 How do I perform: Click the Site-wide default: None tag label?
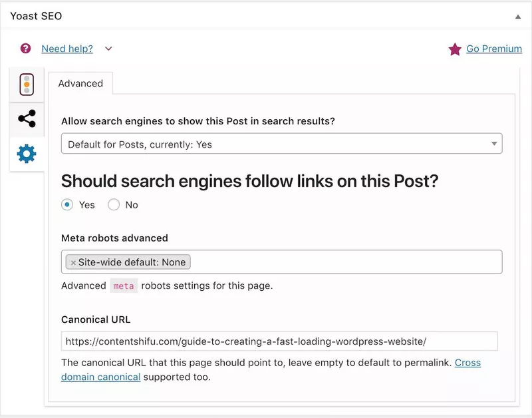(x=132, y=262)
